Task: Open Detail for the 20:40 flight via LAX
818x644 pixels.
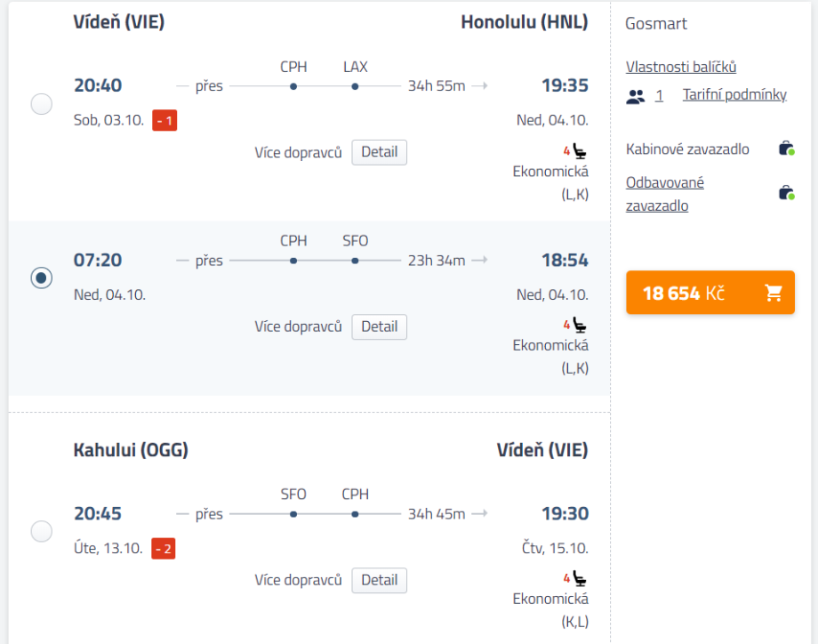Action: pyautogui.click(x=379, y=152)
